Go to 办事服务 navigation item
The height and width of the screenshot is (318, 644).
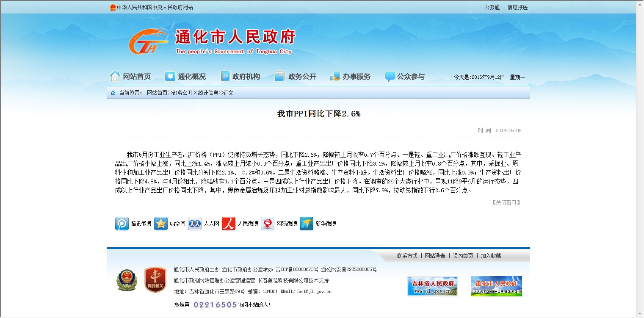click(x=350, y=77)
